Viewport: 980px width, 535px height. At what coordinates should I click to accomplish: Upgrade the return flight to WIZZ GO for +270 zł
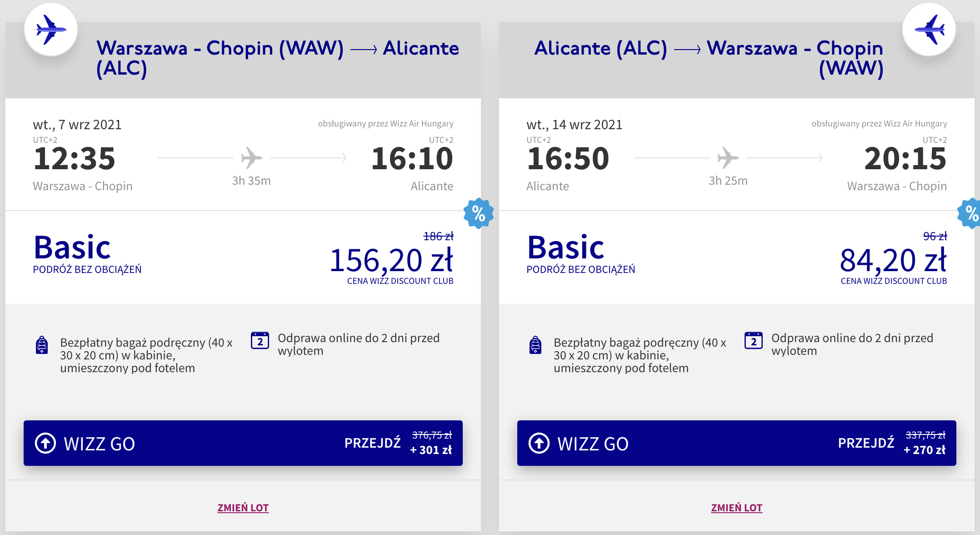tap(737, 443)
